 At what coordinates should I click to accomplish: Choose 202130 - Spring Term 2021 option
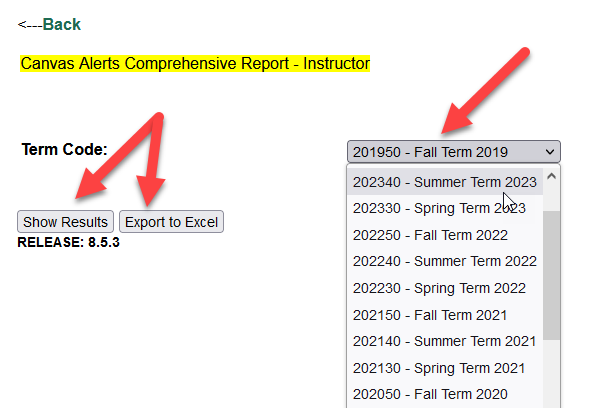coord(439,368)
